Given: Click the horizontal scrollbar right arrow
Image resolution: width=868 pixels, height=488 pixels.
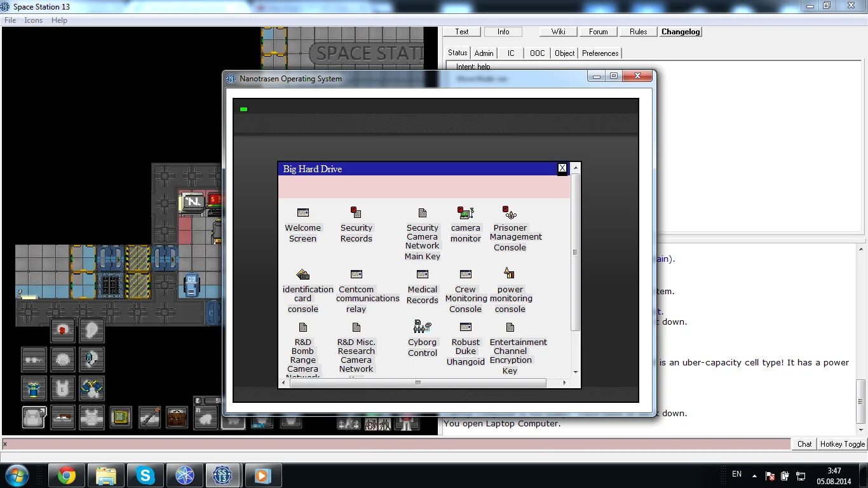Looking at the screenshot, I should point(564,383).
